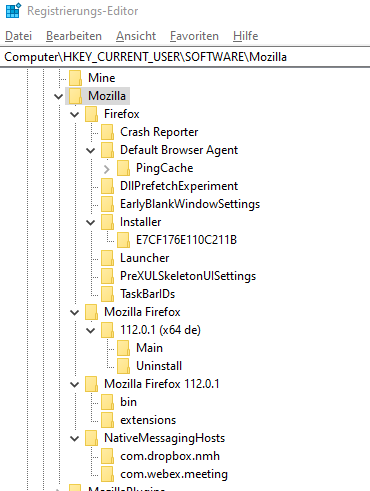The width and height of the screenshot is (370, 491).
Task: Click the E7CF176E110C211B folder icon
Action: point(123,240)
